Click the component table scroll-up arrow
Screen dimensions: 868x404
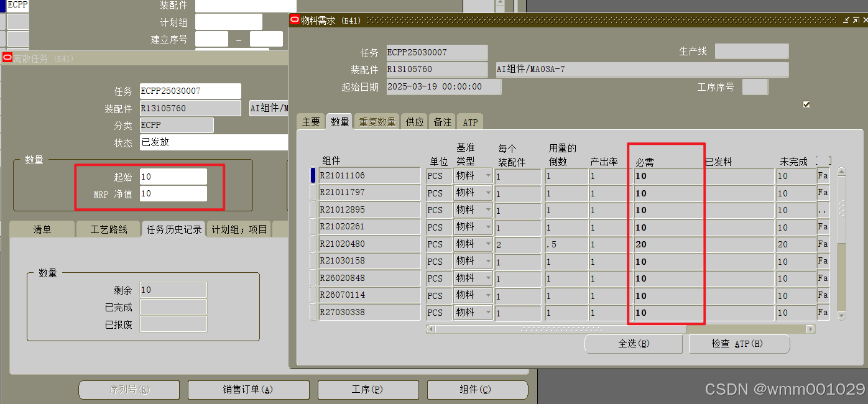(x=842, y=172)
